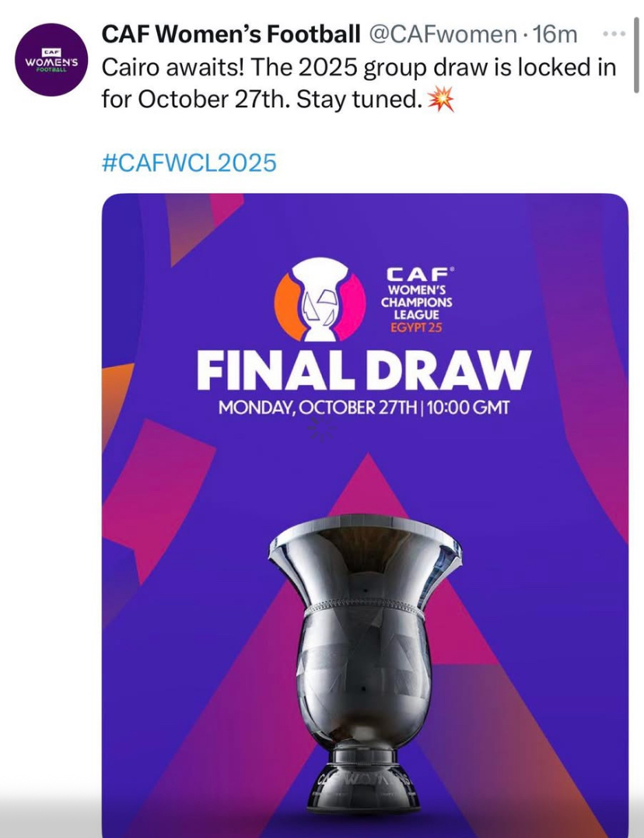This screenshot has height=838, width=644.
Task: Click the trophy's black base
Action: pos(366,784)
